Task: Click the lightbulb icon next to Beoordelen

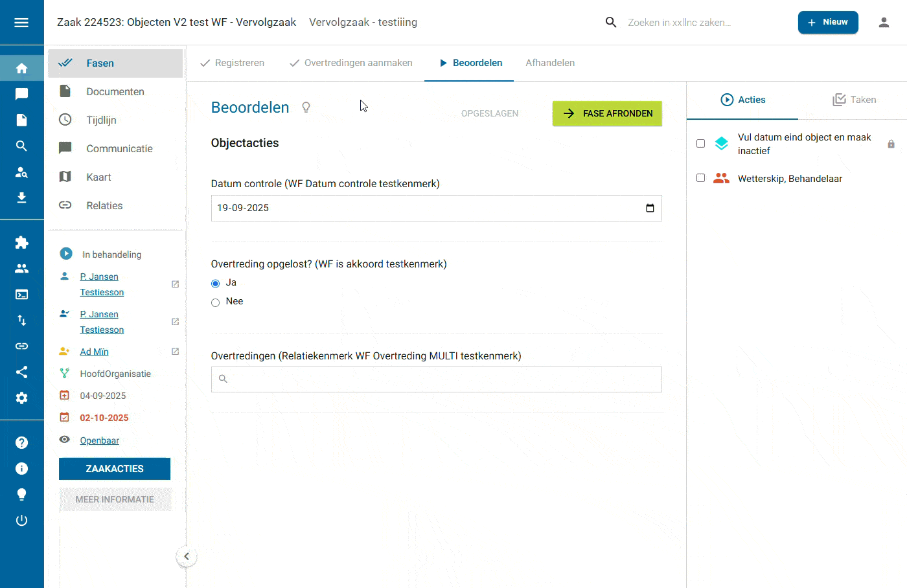Action: pyautogui.click(x=306, y=107)
